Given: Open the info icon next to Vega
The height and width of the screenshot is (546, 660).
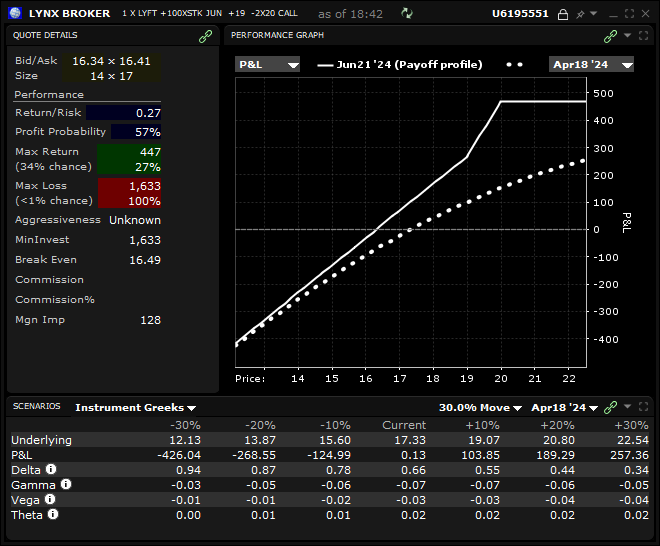Looking at the screenshot, I should [50, 499].
